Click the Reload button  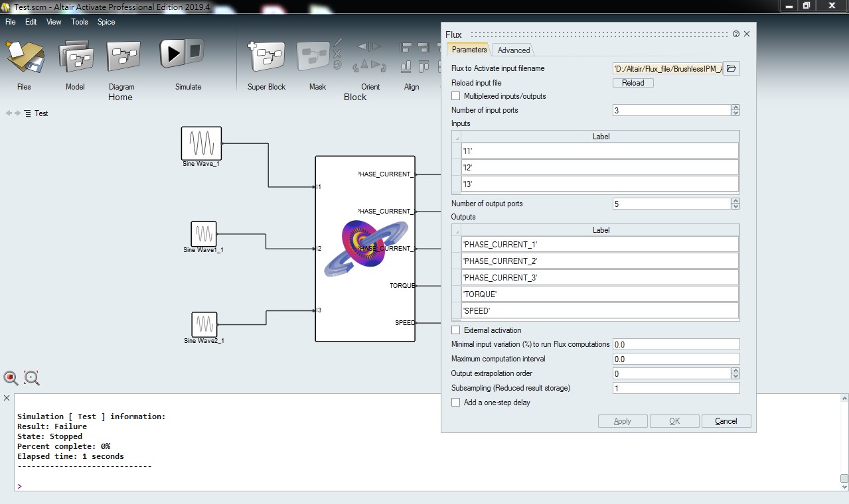(x=633, y=83)
